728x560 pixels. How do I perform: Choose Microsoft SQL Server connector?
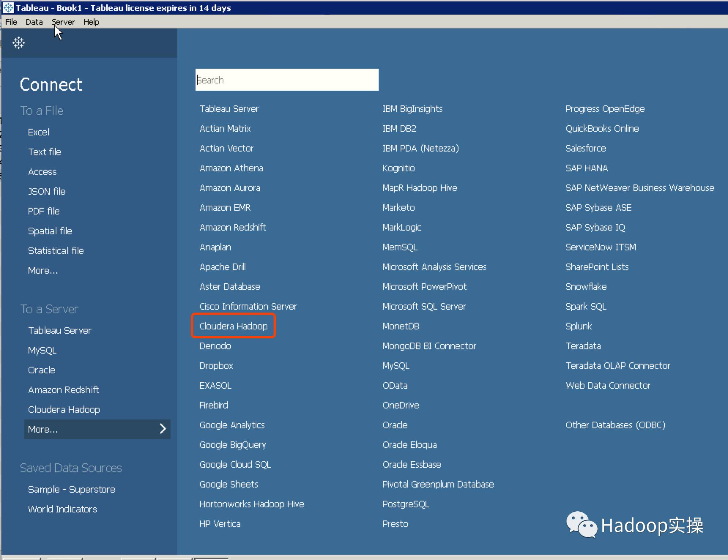424,306
